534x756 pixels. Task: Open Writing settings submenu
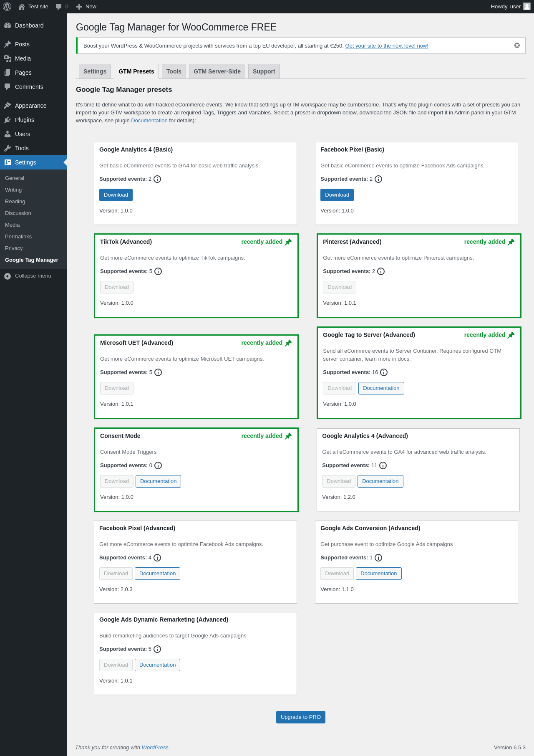[x=33, y=190]
